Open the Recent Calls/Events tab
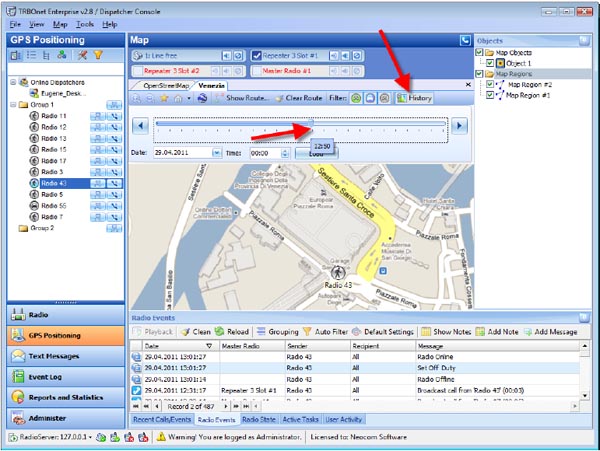 coord(162,419)
